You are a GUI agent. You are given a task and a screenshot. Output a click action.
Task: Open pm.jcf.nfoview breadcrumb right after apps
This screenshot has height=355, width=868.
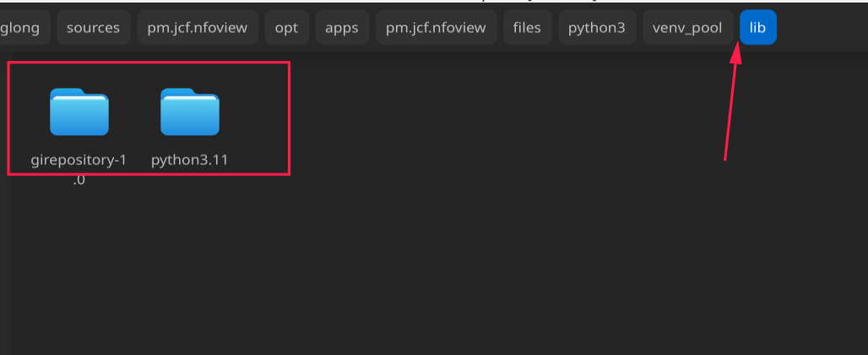(437, 27)
